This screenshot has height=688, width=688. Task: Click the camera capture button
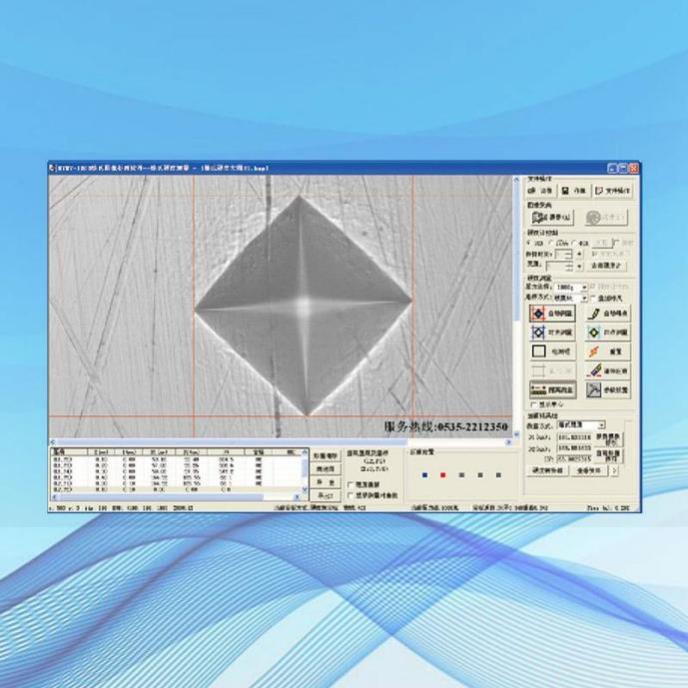551,216
